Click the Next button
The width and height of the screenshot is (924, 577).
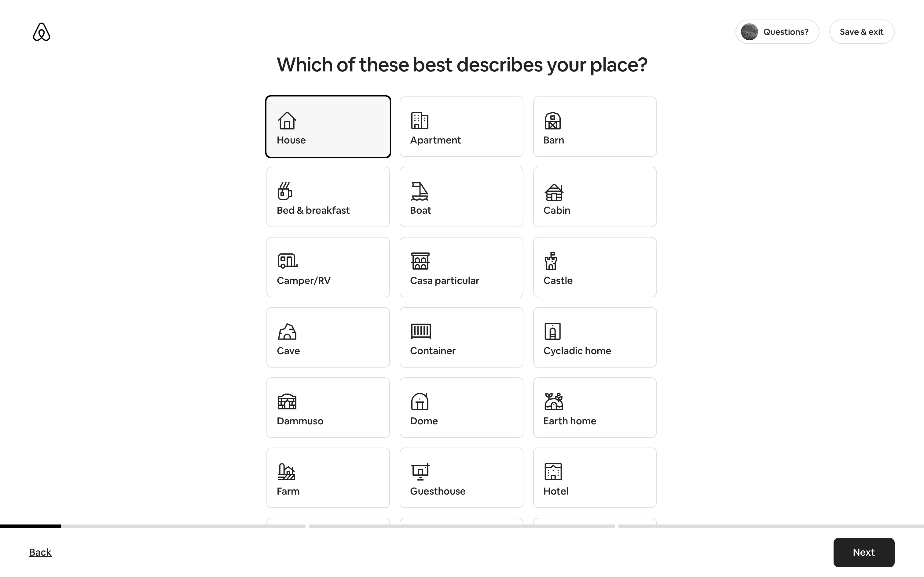[x=863, y=552]
